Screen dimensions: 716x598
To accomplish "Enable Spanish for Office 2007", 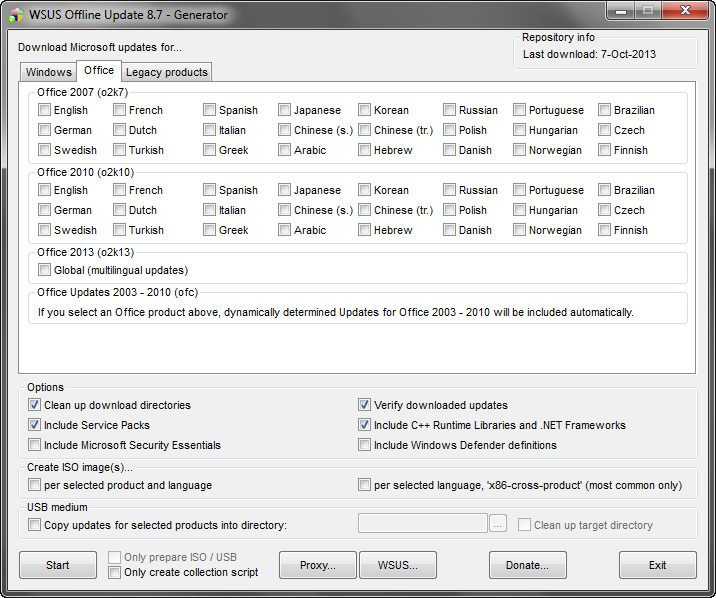I will (209, 110).
